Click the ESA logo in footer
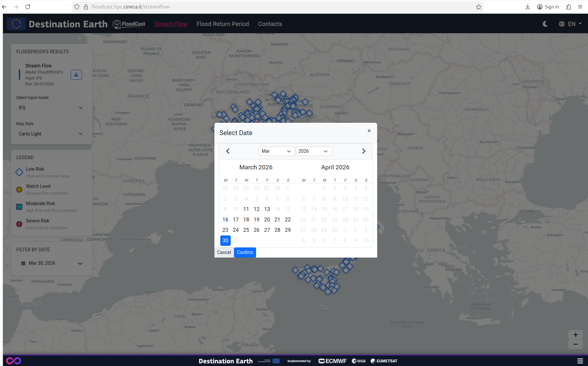This screenshot has width=588, height=366. pos(359,361)
